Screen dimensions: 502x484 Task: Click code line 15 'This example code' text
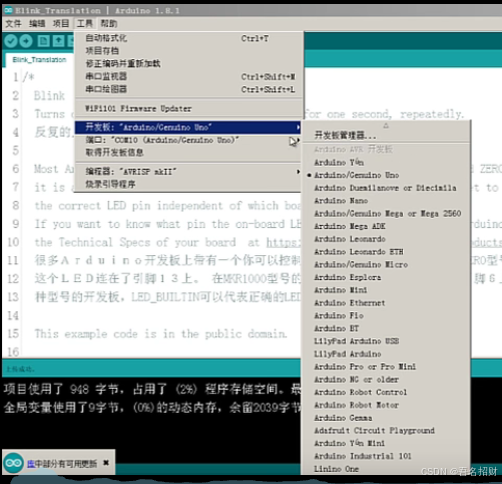point(160,334)
